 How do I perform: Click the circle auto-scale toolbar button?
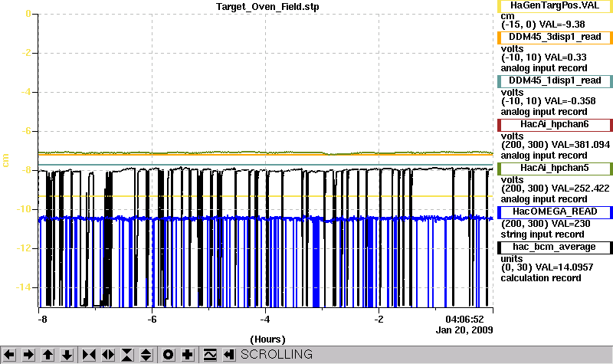(169, 355)
